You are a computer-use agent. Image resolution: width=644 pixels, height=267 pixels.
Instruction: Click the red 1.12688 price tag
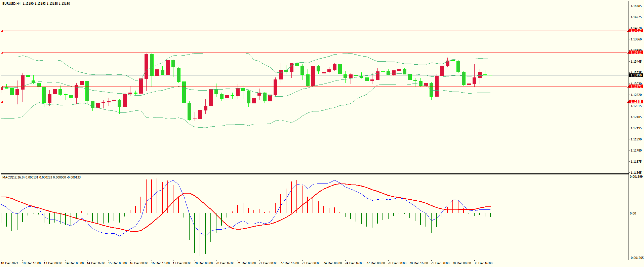click(636, 102)
